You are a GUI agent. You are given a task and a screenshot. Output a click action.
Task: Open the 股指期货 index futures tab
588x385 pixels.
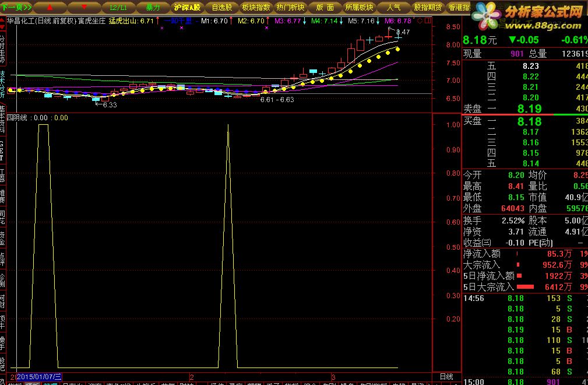tap(428, 8)
